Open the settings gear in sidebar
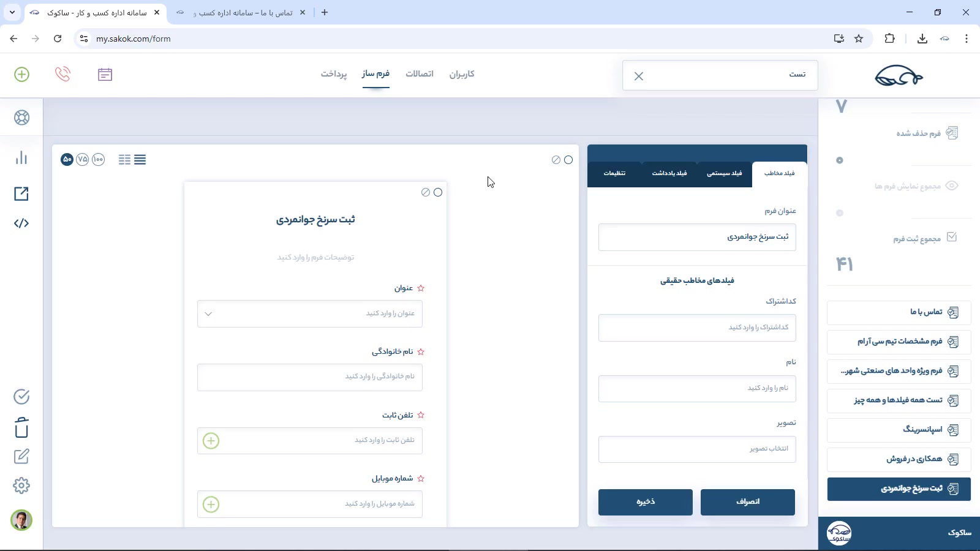The image size is (980, 551). pyautogui.click(x=21, y=485)
